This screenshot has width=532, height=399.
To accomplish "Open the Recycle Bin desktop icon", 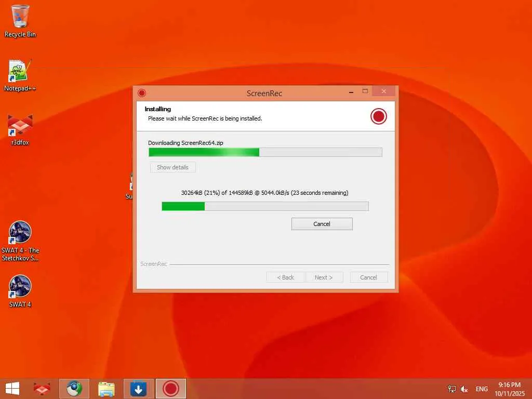I will 20,21.
